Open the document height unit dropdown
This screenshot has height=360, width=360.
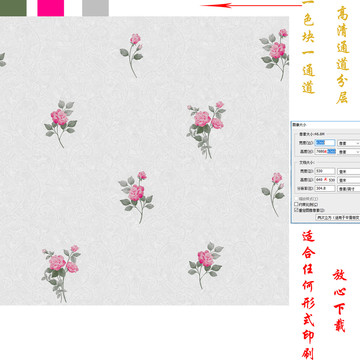pos(349,180)
